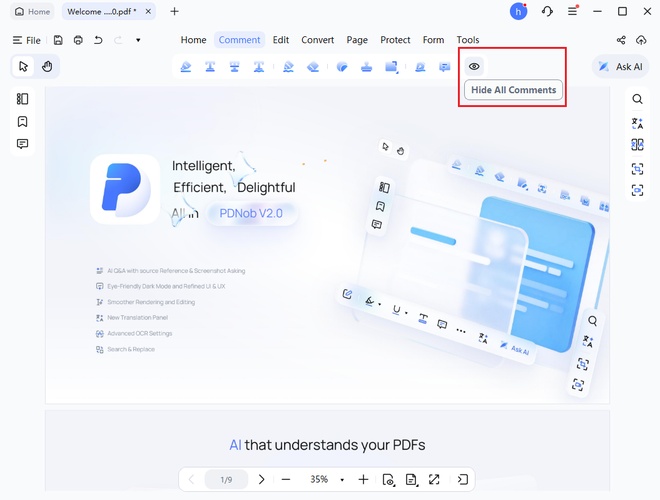Take a screenshot with capture tool
Screen dimensions: 660x500
637,190
